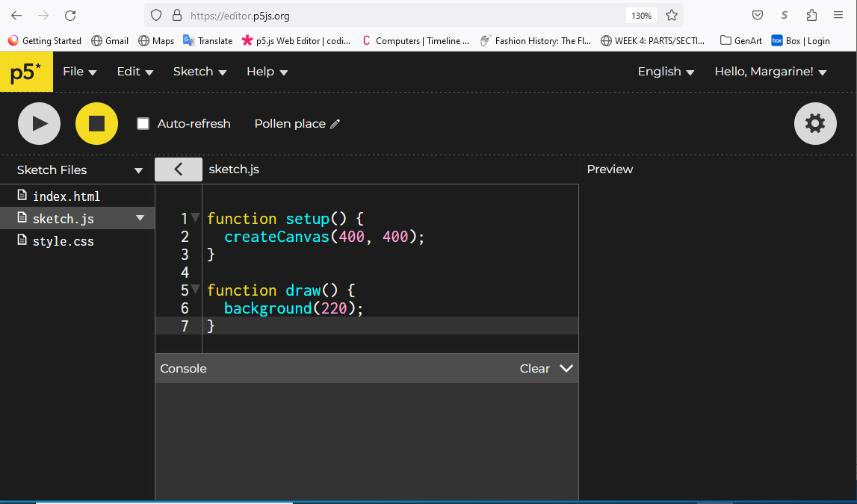Collapse the sidebar with the left chevron
The height and width of the screenshot is (504, 857).
[178, 169]
